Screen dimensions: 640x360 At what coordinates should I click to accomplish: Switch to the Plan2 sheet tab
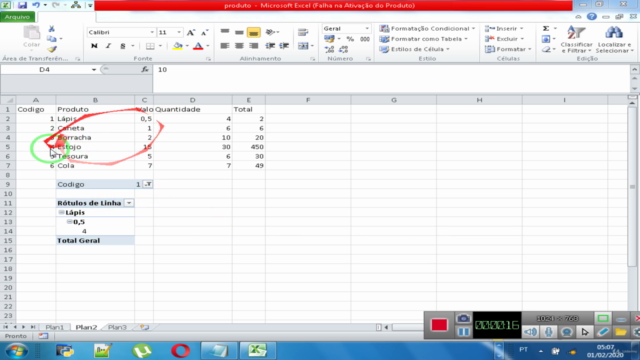click(86, 327)
